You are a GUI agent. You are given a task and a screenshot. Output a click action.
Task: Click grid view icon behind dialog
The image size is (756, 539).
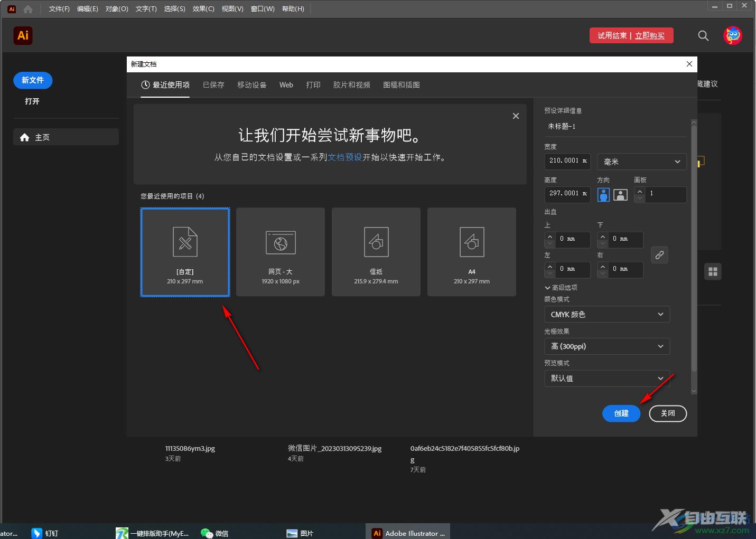tap(713, 271)
